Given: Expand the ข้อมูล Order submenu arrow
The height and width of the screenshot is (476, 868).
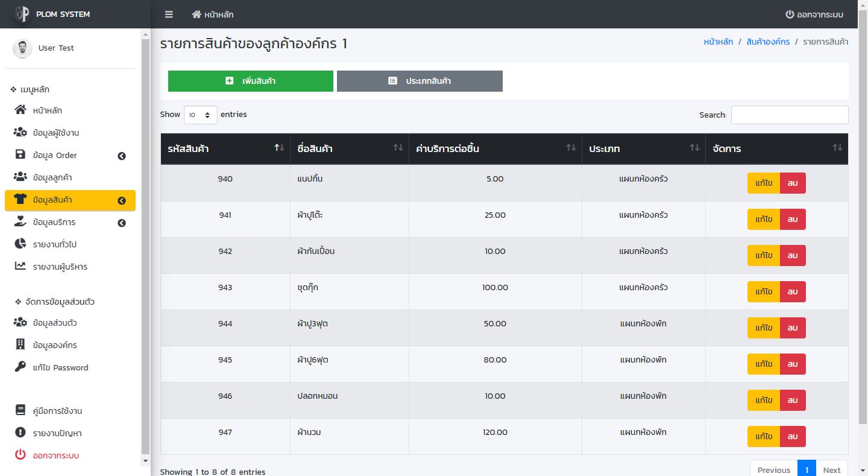Looking at the screenshot, I should point(122,156).
